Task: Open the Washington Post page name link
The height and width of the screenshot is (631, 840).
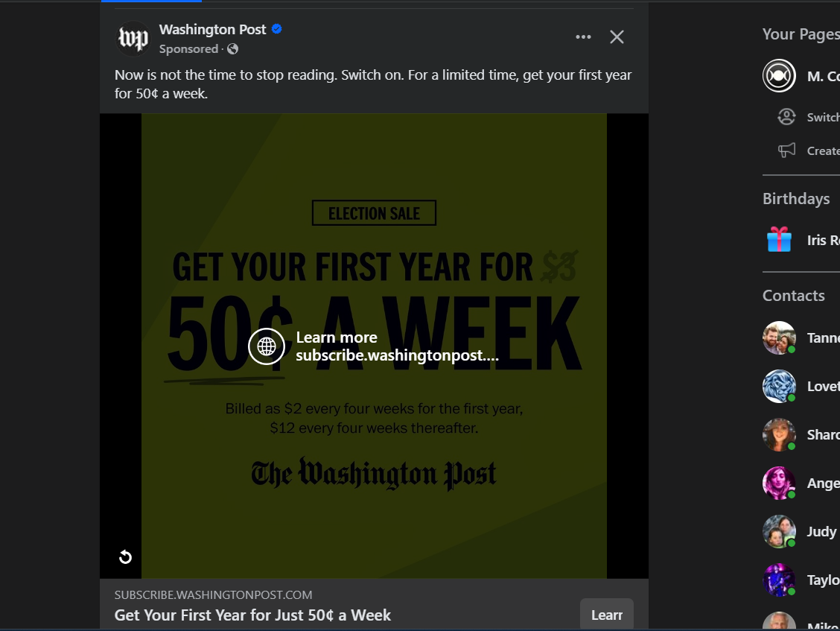Action: point(212,29)
